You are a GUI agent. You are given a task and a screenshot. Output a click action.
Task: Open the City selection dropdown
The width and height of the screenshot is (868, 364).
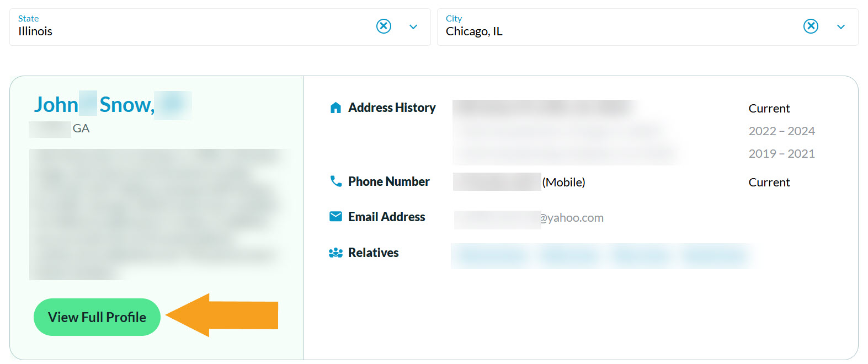click(840, 26)
